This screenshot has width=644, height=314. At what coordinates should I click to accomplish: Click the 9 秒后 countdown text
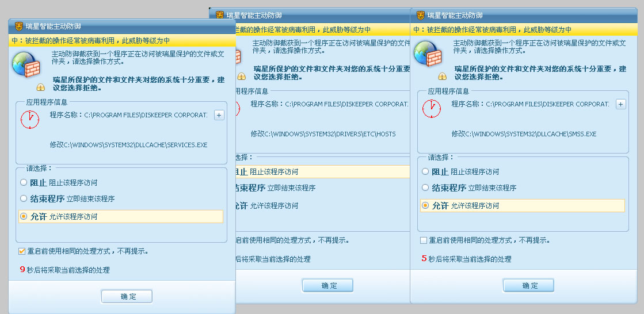tap(65, 270)
